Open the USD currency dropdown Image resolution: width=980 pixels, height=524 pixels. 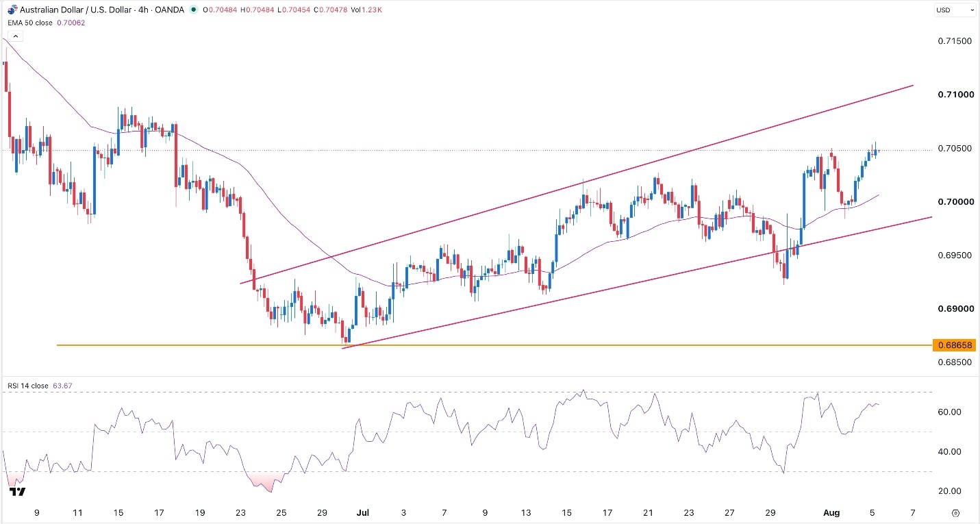[x=955, y=10]
